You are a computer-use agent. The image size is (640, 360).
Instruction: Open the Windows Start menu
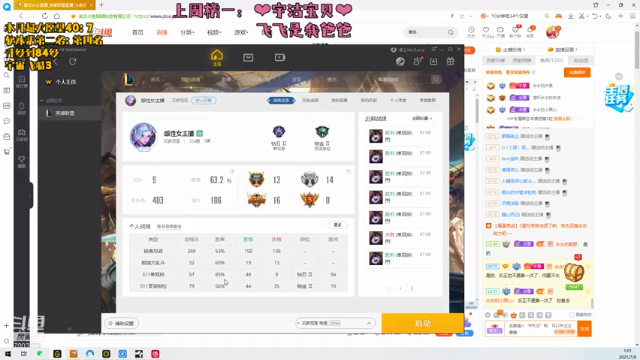click(x=7, y=354)
